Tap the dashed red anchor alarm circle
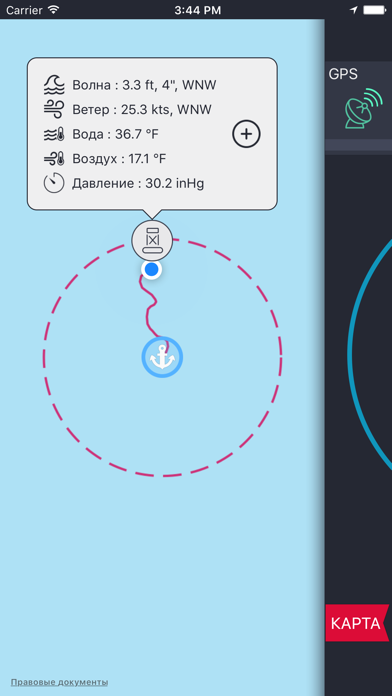 click(162, 357)
